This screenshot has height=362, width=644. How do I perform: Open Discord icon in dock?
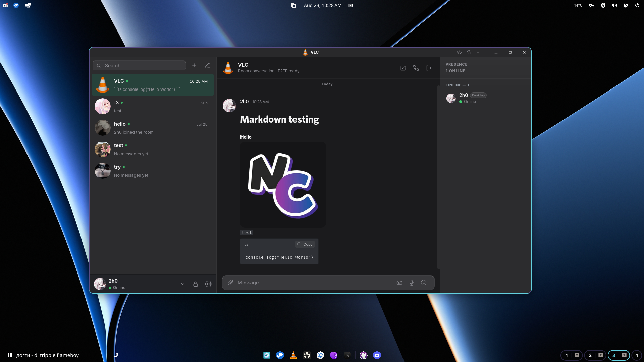coord(377,355)
